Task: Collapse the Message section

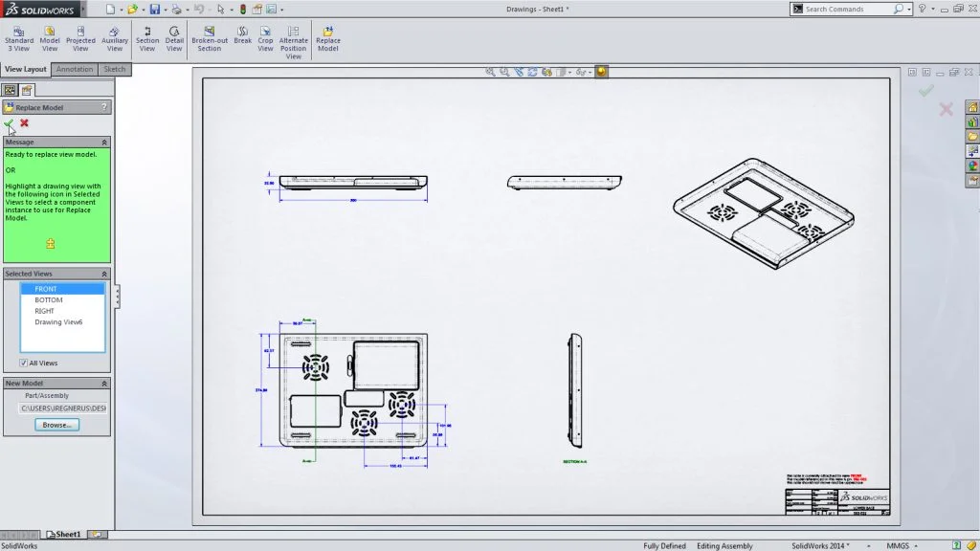Action: [x=106, y=141]
